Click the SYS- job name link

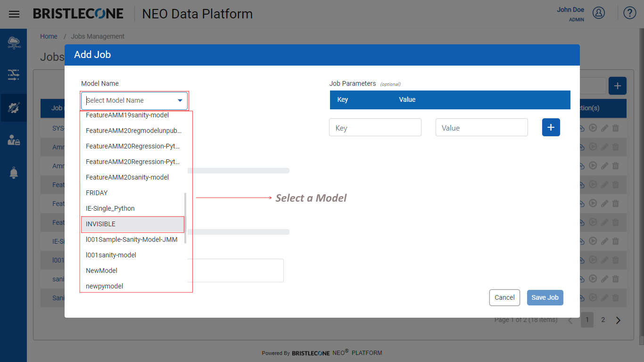coord(58,128)
